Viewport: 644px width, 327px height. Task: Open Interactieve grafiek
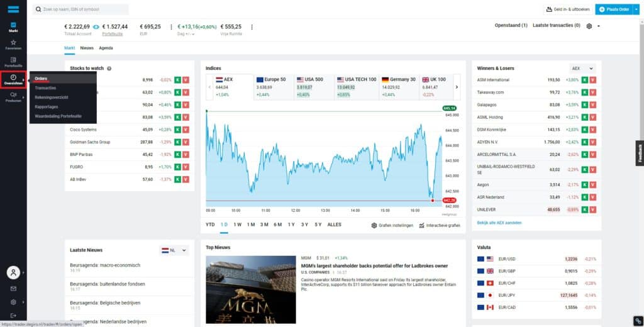pos(440,226)
